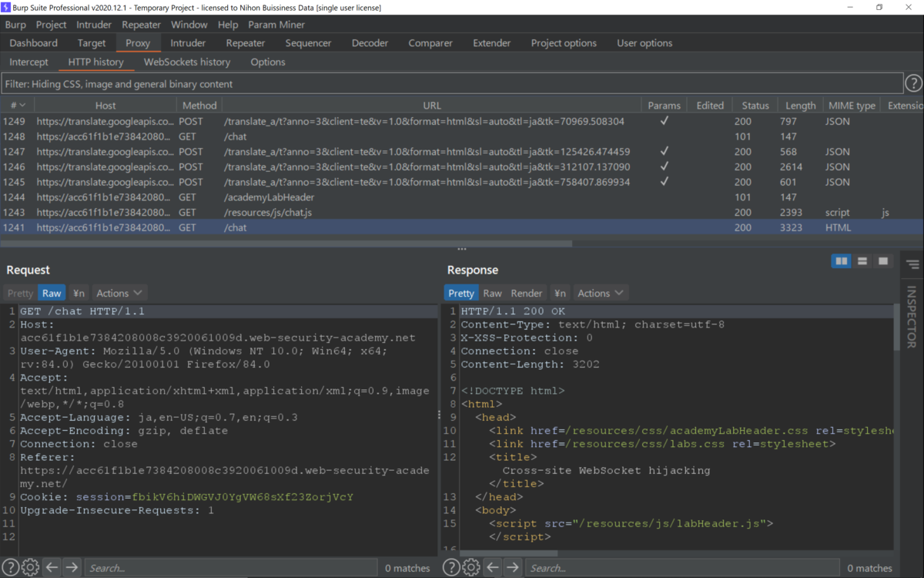924x578 pixels.
Task: Open the Burp menu
Action: 15,25
